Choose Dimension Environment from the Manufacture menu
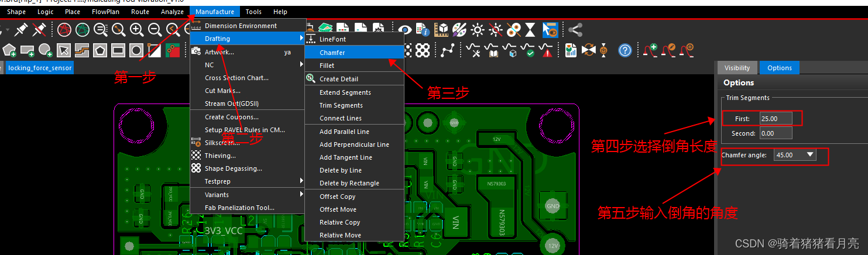The height and width of the screenshot is (255, 868). click(248, 26)
